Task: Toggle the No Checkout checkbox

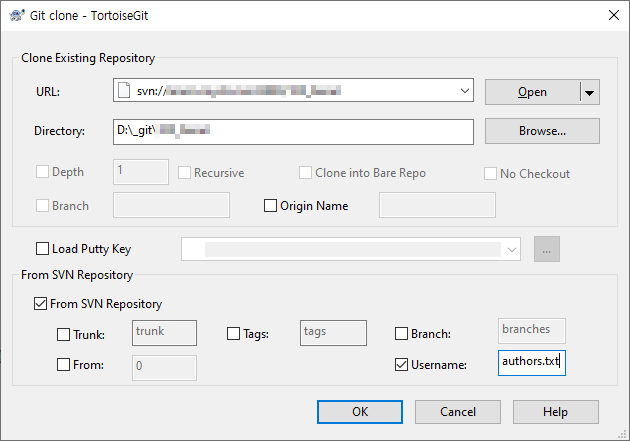Action: pos(490,174)
